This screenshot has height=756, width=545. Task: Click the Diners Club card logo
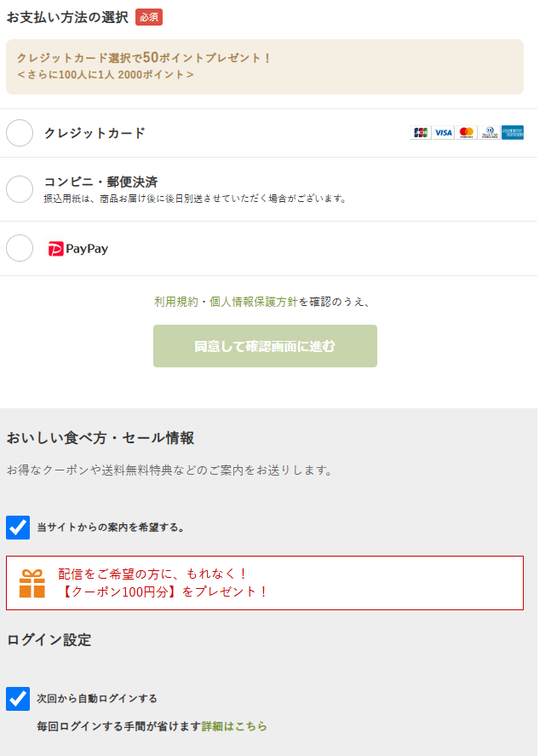tap(489, 132)
